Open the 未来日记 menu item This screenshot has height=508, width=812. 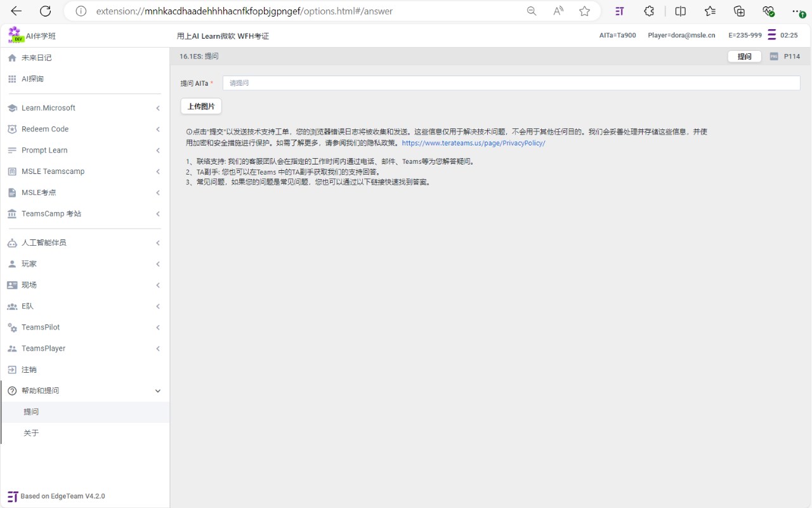pyautogui.click(x=85, y=58)
